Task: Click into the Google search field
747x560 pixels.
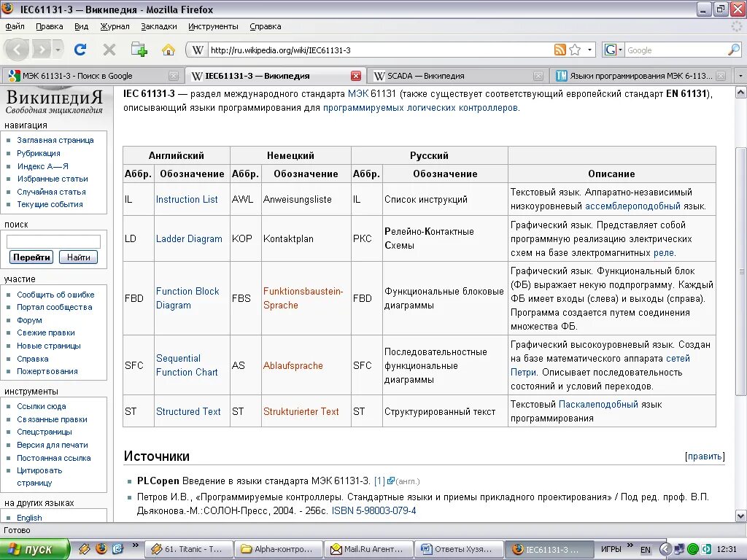Action: coord(676,50)
